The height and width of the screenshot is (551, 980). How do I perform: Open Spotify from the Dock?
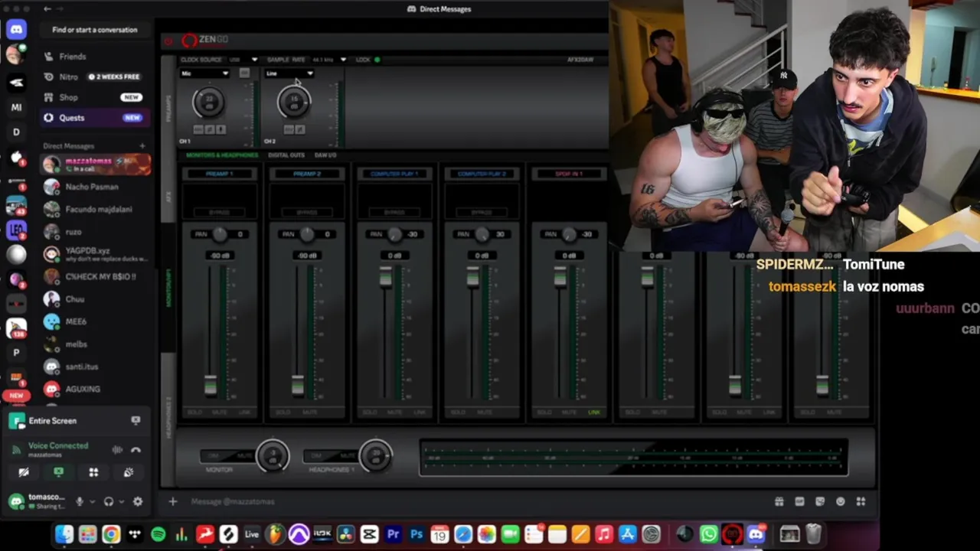tap(158, 534)
